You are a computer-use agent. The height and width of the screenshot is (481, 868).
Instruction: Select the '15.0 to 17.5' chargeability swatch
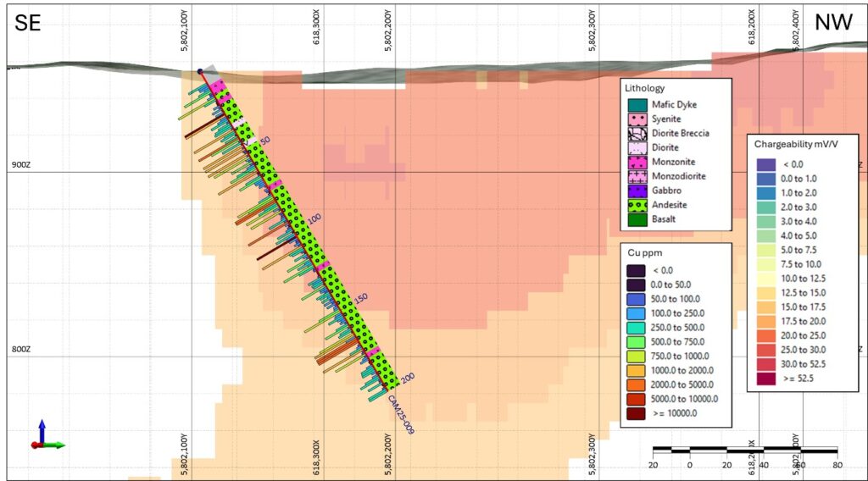(765, 306)
